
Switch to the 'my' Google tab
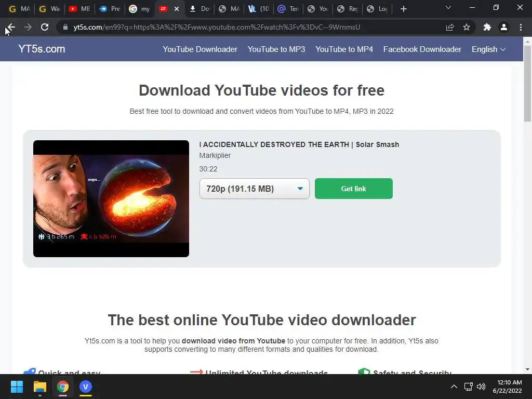pos(139,9)
